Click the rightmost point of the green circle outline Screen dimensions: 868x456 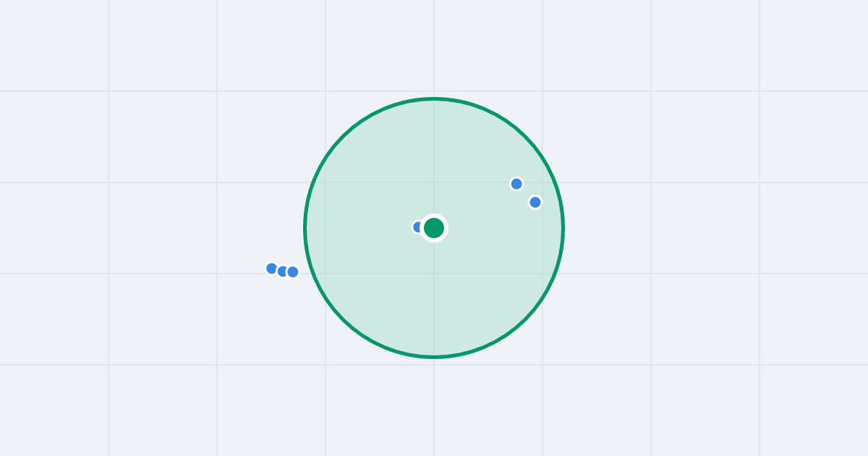point(563,228)
